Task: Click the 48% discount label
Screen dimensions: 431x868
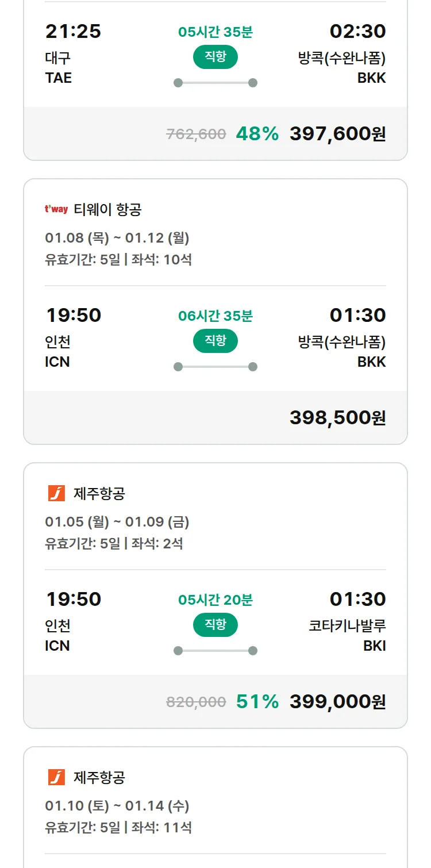Action: click(x=257, y=134)
